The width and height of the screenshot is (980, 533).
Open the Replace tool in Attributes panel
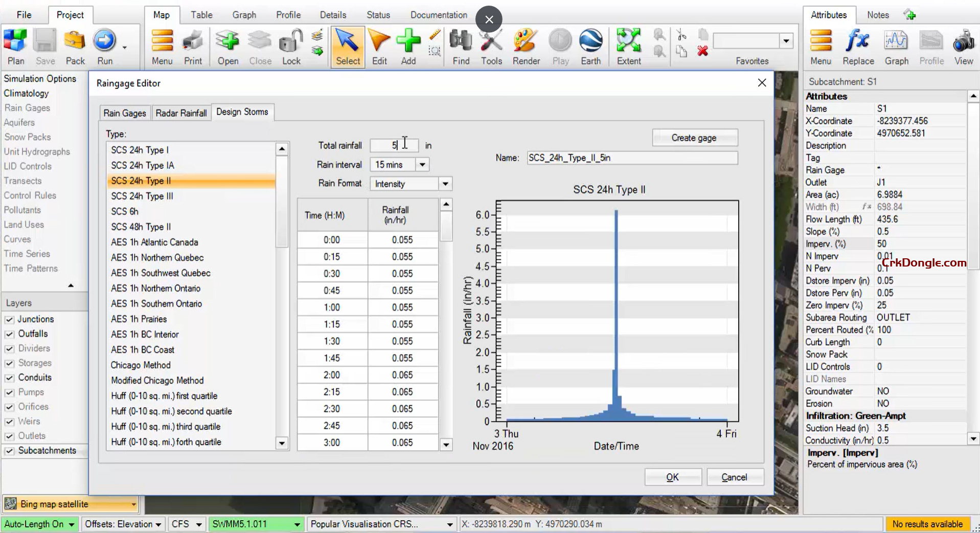click(857, 46)
